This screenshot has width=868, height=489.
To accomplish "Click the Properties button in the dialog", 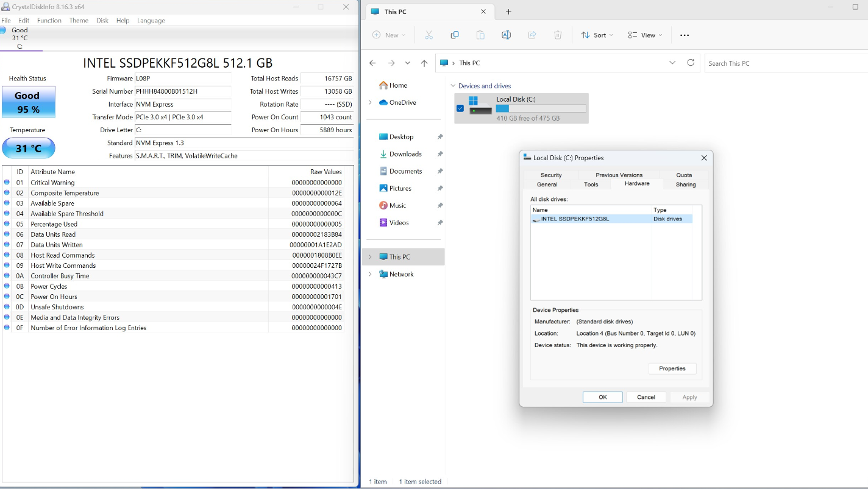I will tap(672, 368).
